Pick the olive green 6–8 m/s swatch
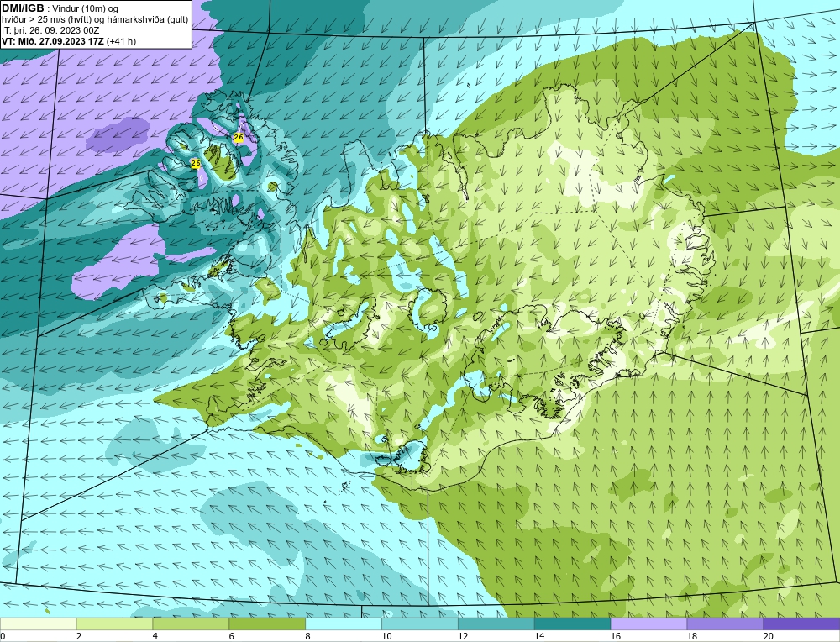This screenshot has width=840, height=642. point(267,624)
